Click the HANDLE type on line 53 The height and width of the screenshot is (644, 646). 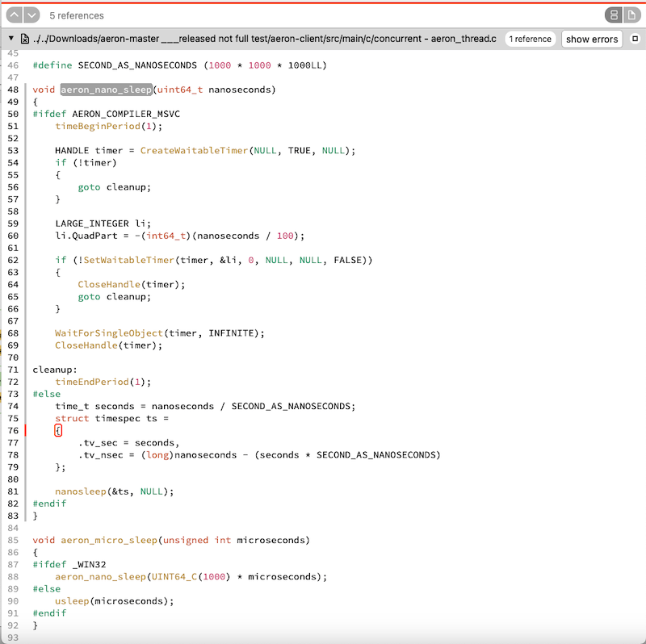pyautogui.click(x=72, y=151)
